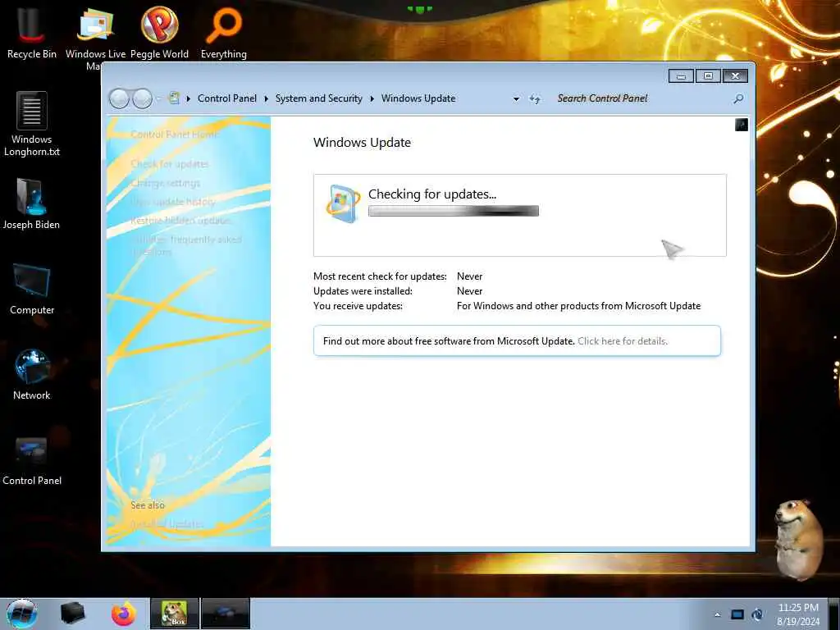Go back with the navigation Back button

[119, 98]
